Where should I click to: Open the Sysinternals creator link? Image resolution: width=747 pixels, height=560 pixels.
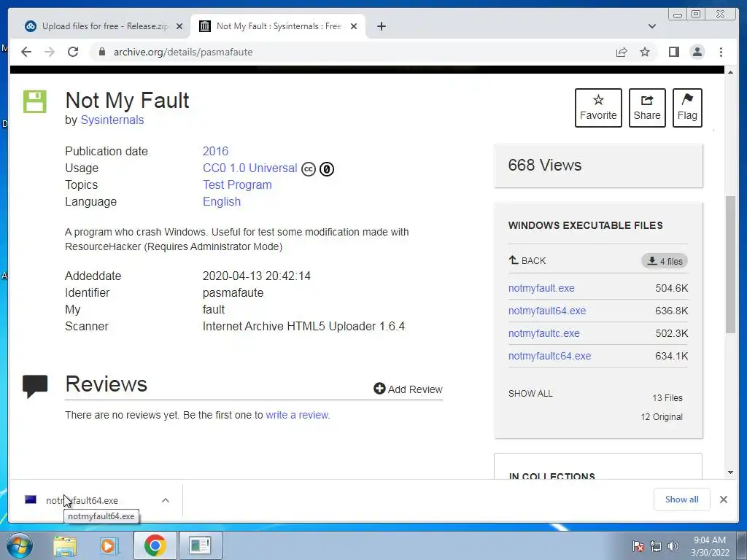[112, 120]
